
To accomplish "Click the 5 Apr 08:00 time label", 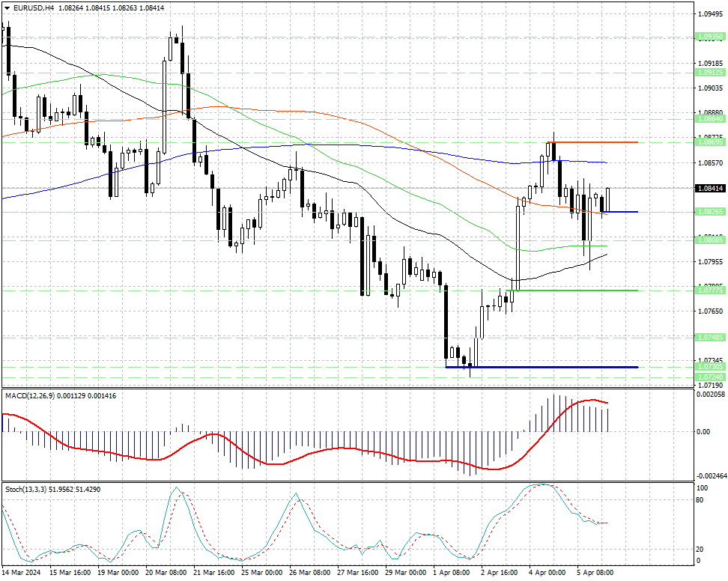I will tap(595, 573).
